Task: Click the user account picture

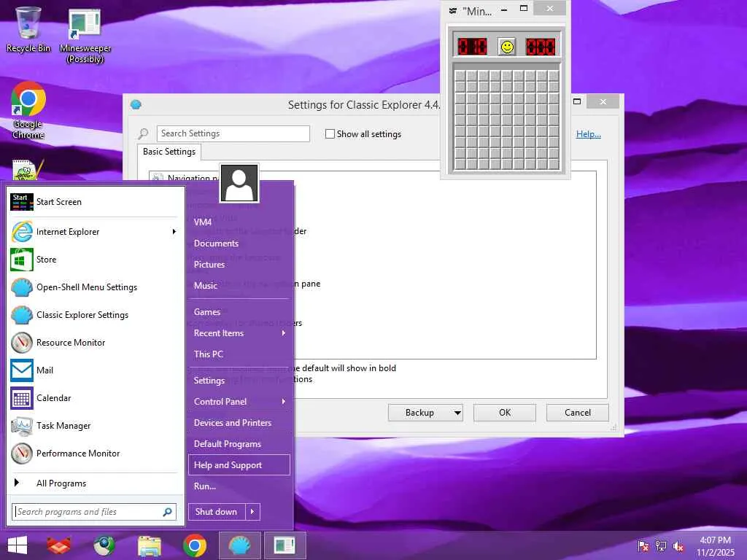Action: (239, 183)
